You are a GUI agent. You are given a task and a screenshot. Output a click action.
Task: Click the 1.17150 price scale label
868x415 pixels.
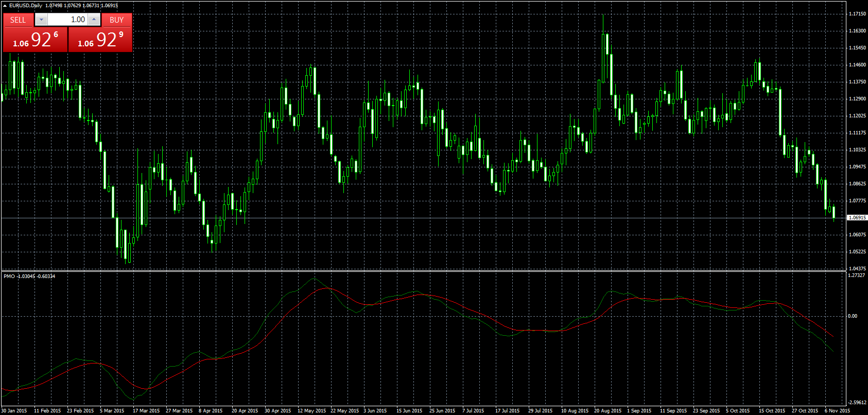[857, 14]
